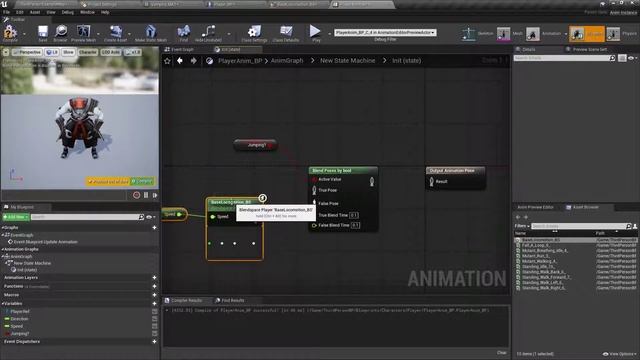Toggle Details panel visibility eye icon
The image size is (640, 360).
point(631,58)
